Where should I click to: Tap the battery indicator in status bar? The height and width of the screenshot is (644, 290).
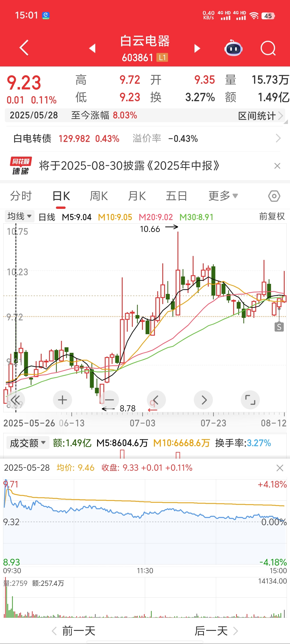point(268,16)
